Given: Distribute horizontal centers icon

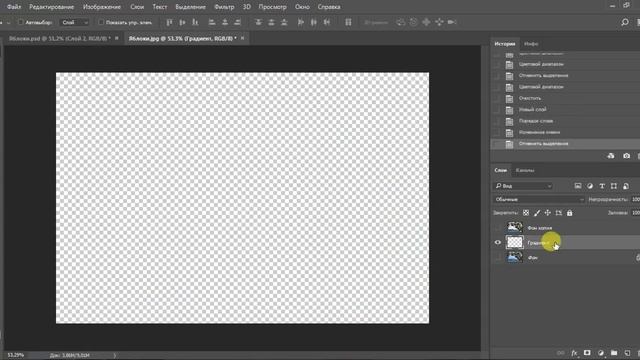Looking at the screenshot, I should (x=314, y=22).
